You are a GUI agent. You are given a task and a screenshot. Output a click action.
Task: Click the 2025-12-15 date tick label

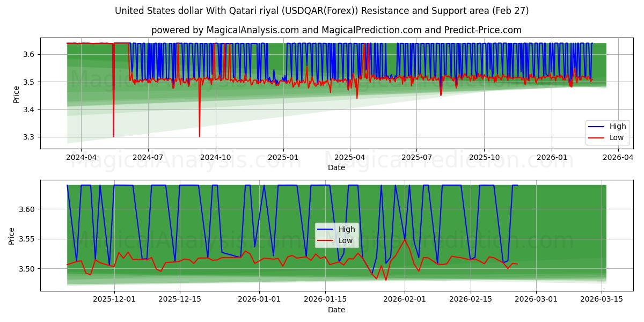click(179, 299)
